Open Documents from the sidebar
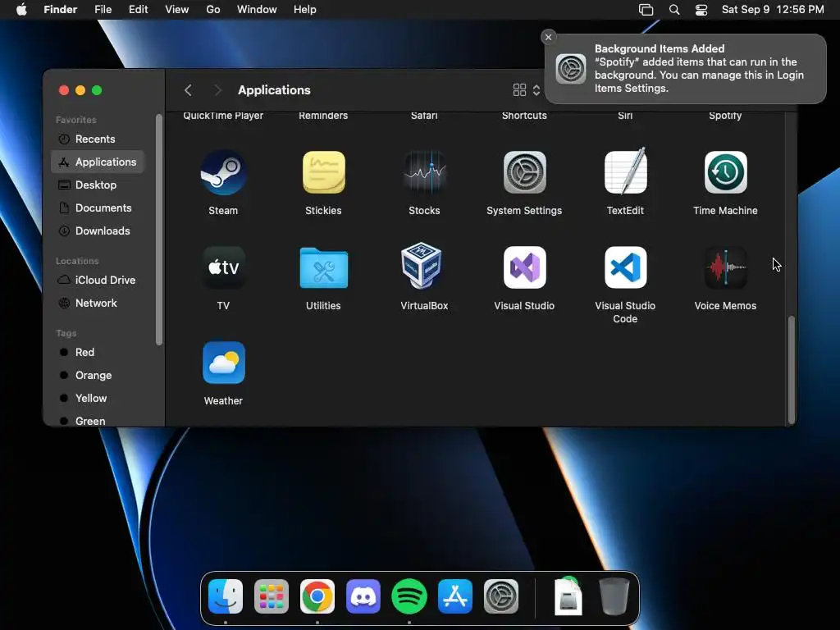840x630 pixels. [98, 208]
